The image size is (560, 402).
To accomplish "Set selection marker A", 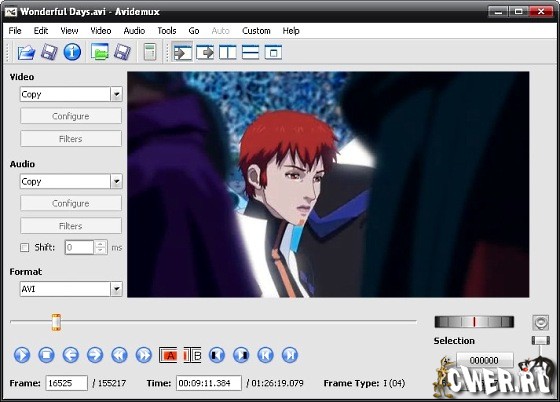I will (168, 355).
